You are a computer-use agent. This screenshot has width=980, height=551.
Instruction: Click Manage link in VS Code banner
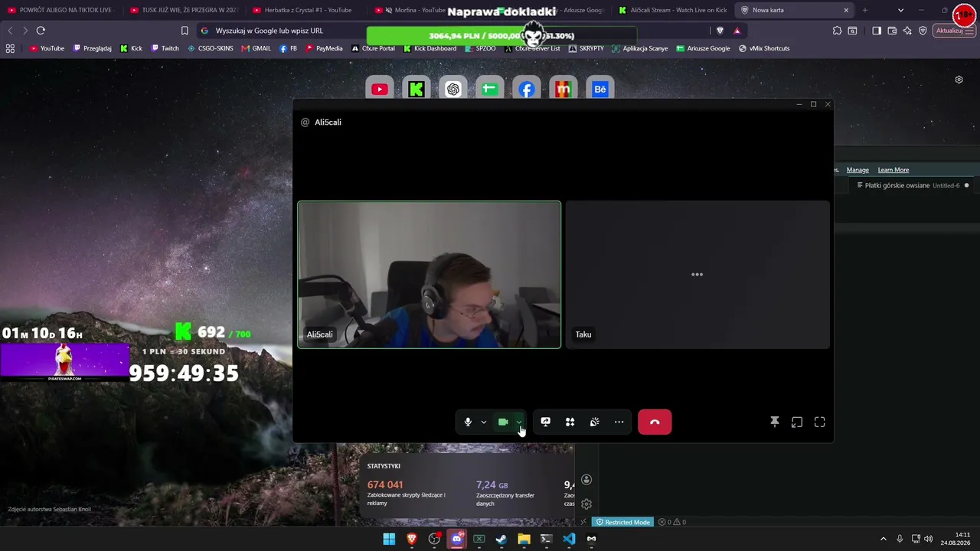pyautogui.click(x=857, y=170)
